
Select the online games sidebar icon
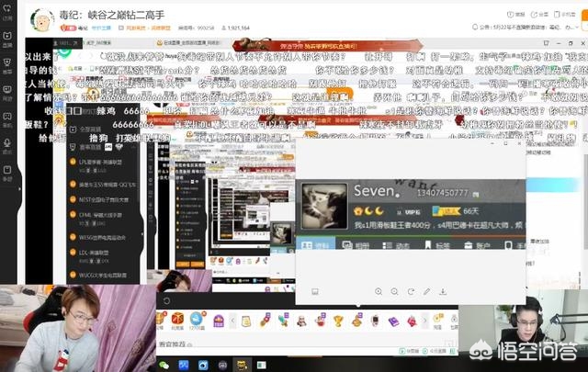click(7, 92)
